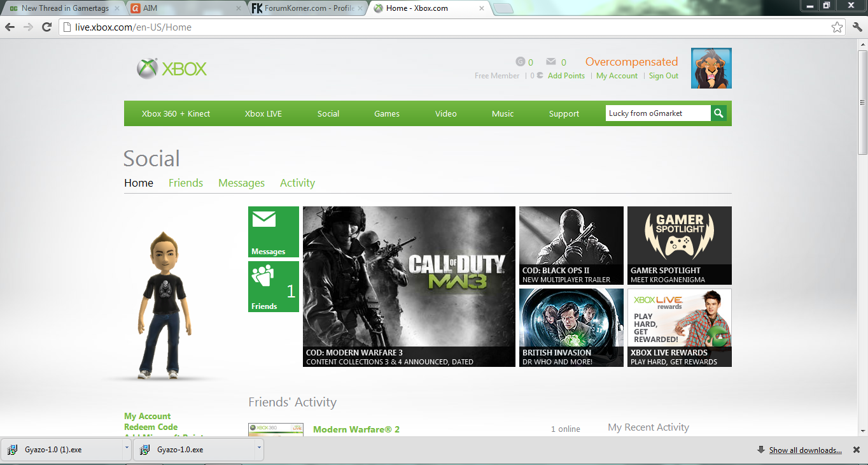Open the Video menu
The width and height of the screenshot is (868, 465).
(x=446, y=113)
